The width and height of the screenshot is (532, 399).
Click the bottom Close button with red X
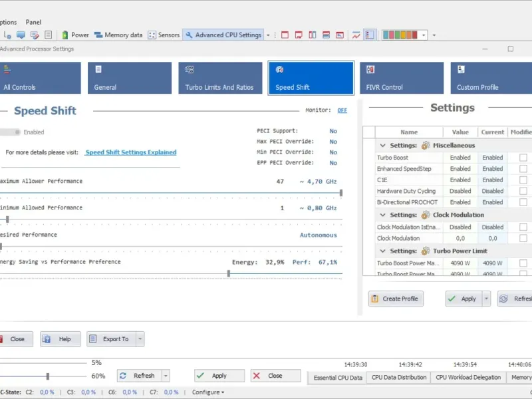[x=275, y=376]
